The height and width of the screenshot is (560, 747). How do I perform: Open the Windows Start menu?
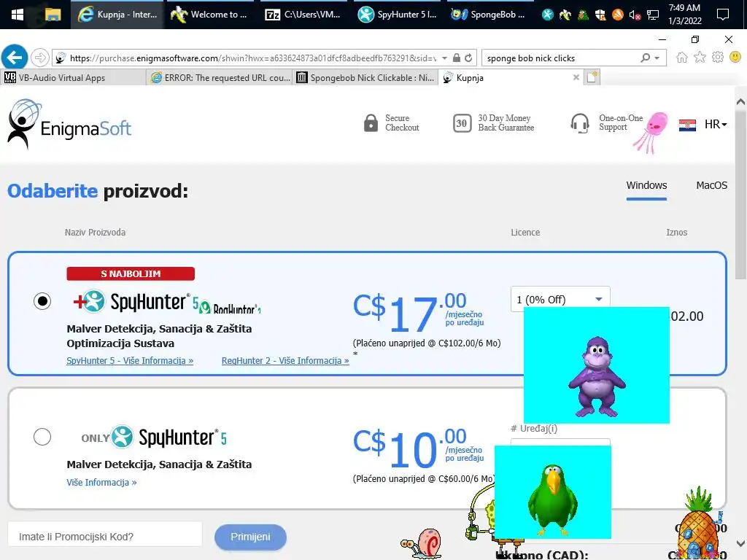point(18,15)
